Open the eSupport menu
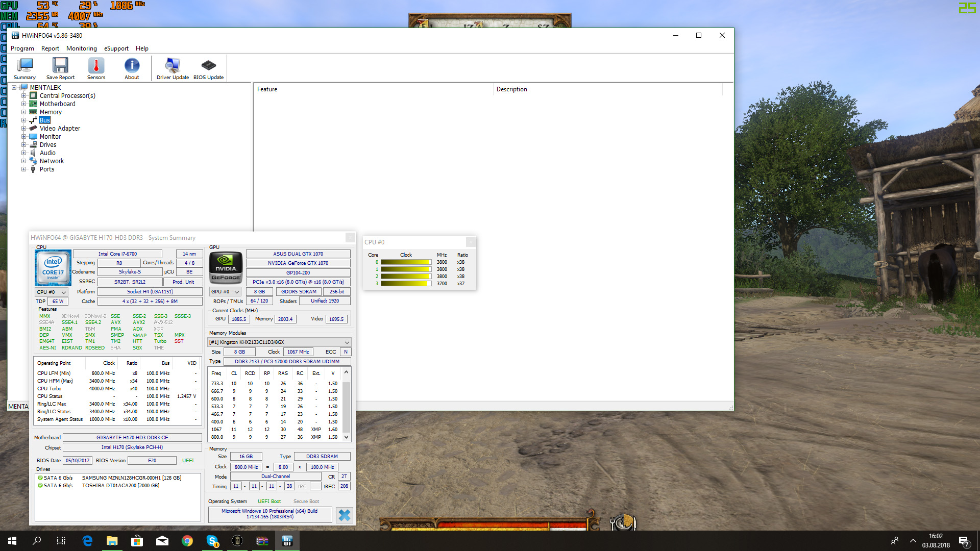Viewport: 980px width, 551px height. [116, 48]
